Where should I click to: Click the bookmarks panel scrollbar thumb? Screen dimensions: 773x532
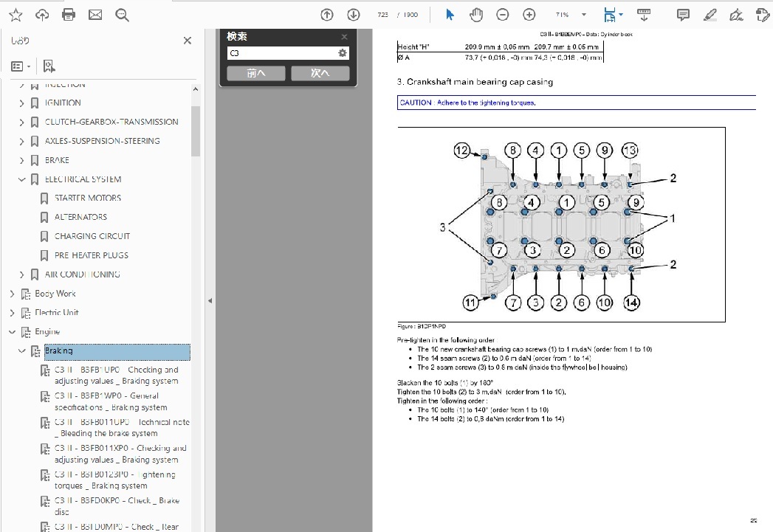click(x=195, y=131)
